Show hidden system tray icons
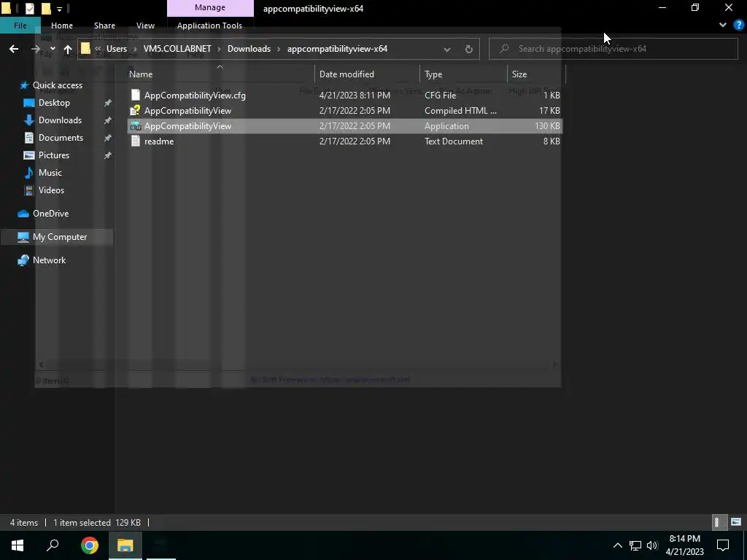This screenshot has width=747, height=560. point(617,545)
